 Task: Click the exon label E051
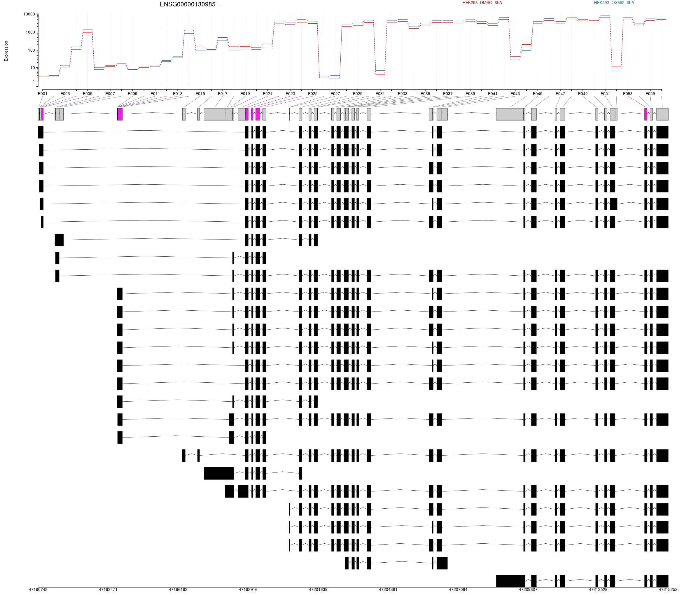pyautogui.click(x=605, y=94)
